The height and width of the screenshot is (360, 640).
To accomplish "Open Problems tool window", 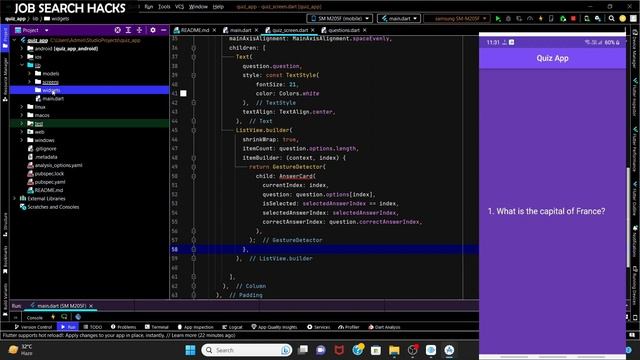I will pyautogui.click(x=123, y=327).
